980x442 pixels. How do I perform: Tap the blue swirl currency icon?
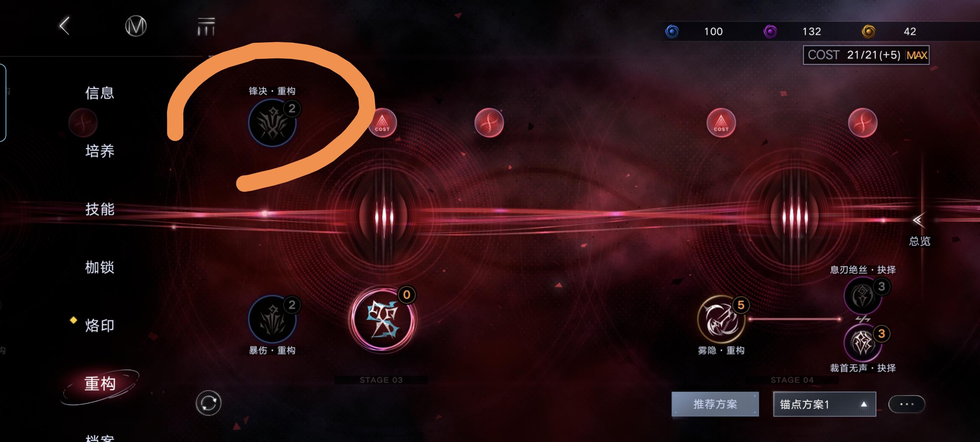(x=672, y=31)
